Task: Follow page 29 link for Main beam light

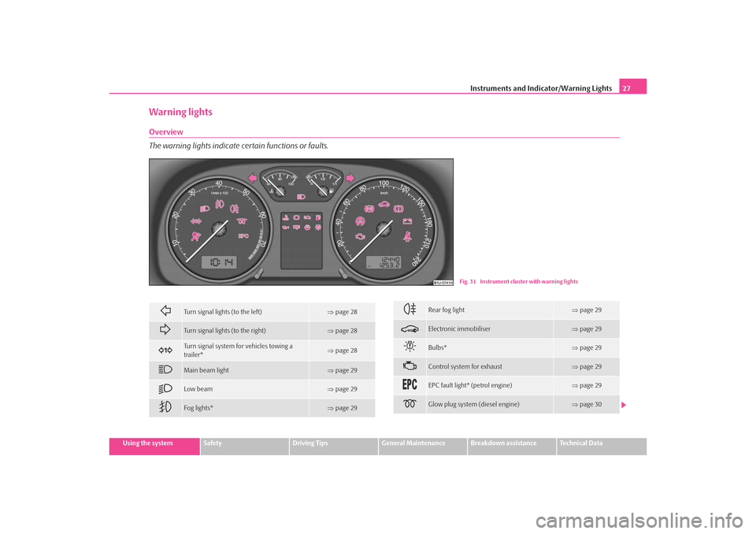Action: pos(343,370)
